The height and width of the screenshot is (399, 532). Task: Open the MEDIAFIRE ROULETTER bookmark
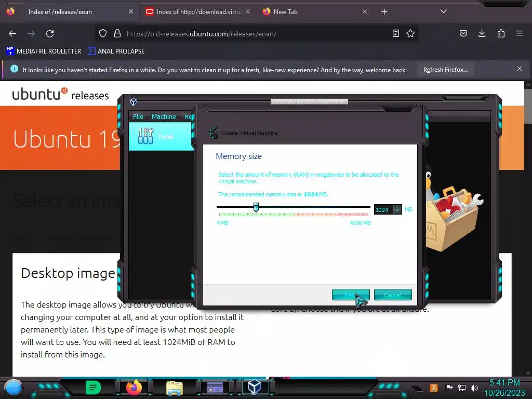point(44,51)
